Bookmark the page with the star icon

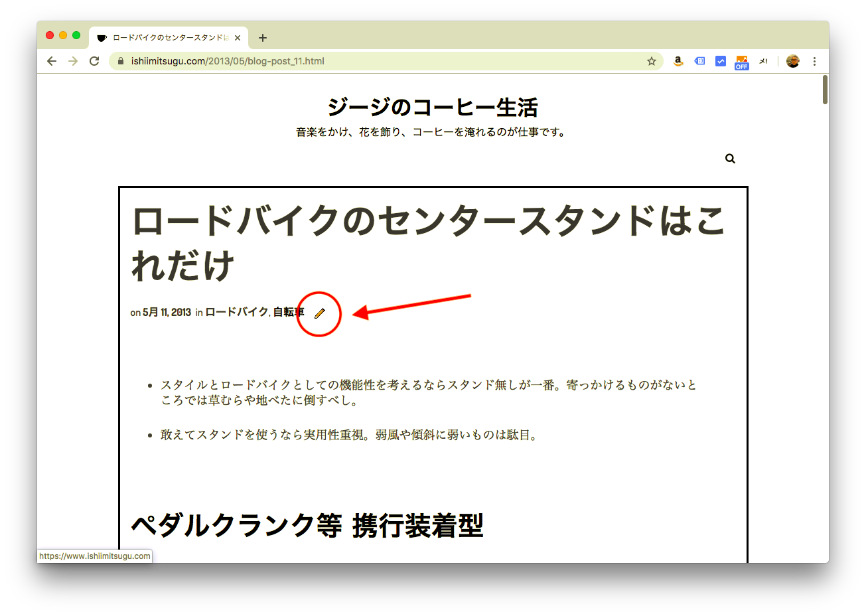tap(650, 60)
